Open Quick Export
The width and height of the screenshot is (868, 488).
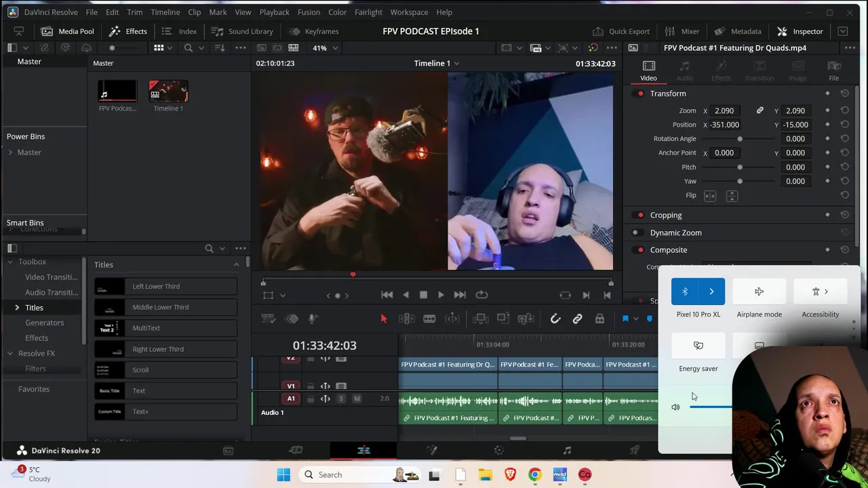[620, 31]
